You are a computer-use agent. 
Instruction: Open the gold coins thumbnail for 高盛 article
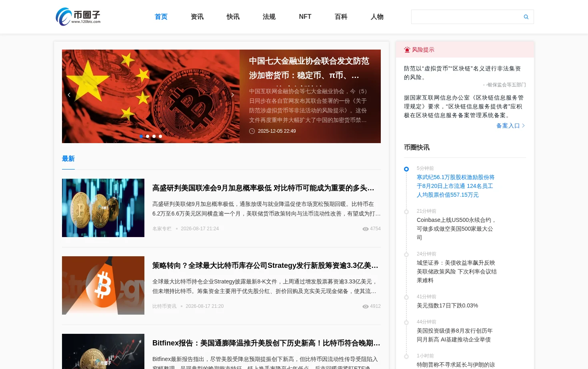(103, 208)
